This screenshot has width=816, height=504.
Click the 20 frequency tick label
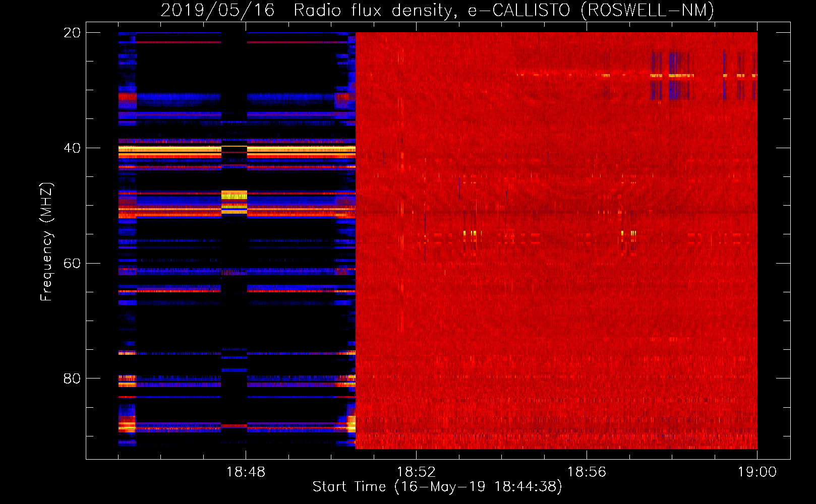[72, 33]
